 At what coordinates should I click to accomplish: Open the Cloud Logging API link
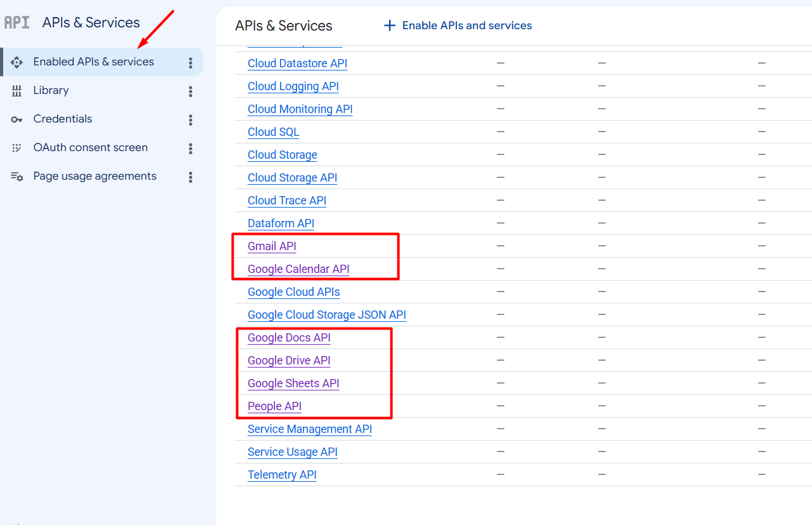(x=293, y=86)
